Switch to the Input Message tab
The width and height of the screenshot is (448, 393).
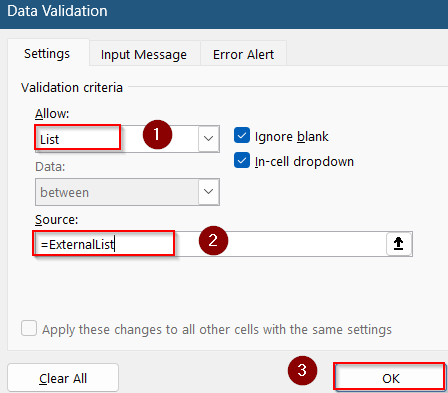coord(144,54)
